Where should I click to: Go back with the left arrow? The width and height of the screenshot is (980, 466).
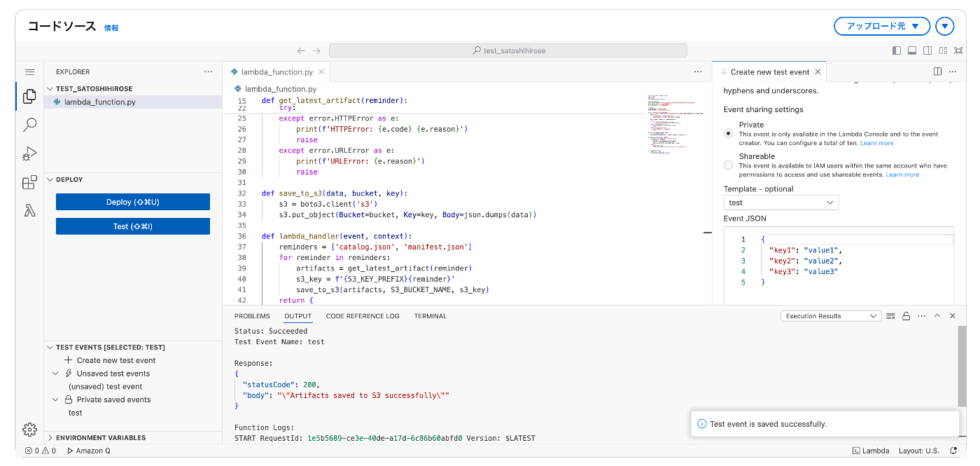(x=301, y=50)
